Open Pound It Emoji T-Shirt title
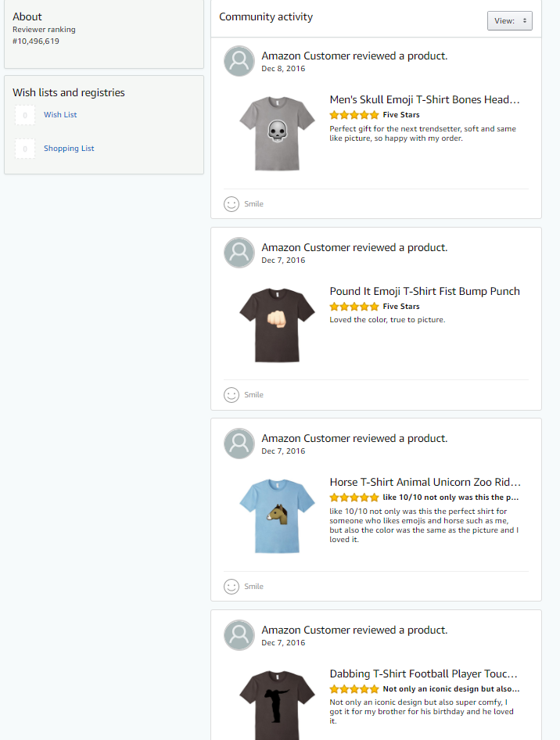Image resolution: width=560 pixels, height=740 pixels. (425, 291)
